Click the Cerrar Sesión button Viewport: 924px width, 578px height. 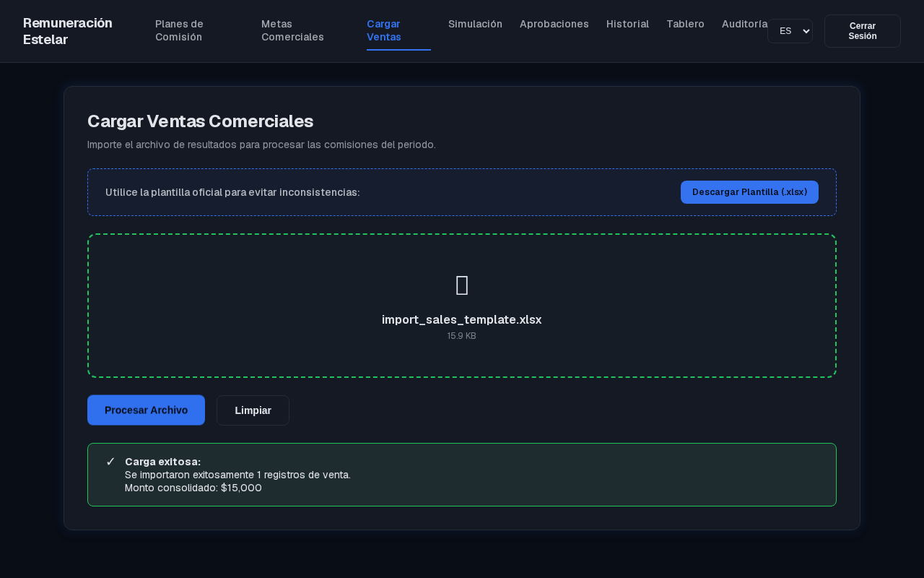tap(863, 31)
